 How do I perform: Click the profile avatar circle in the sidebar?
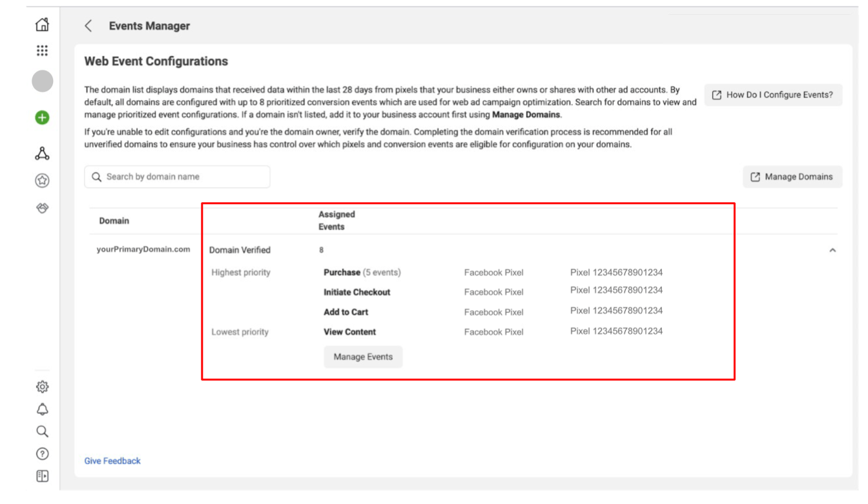click(x=42, y=81)
